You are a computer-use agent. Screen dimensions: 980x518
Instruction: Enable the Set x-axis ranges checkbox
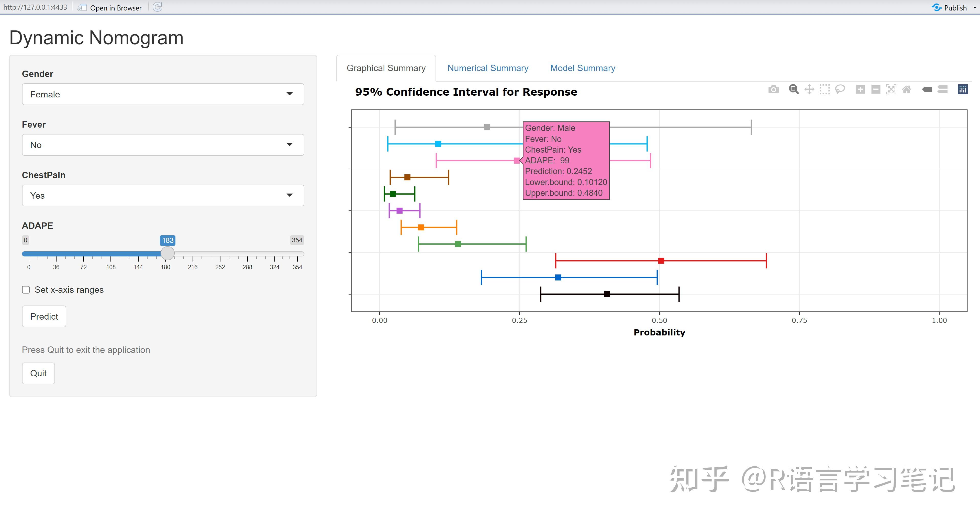tap(26, 290)
